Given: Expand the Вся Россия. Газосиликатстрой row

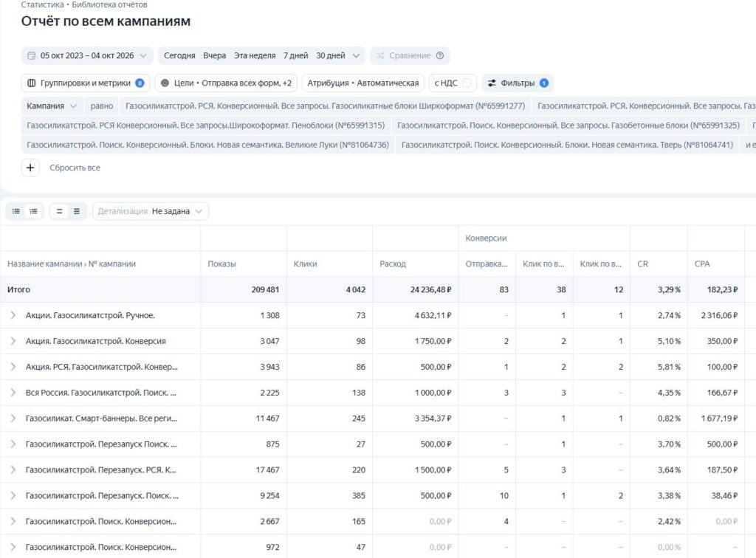Looking at the screenshot, I should tap(13, 393).
